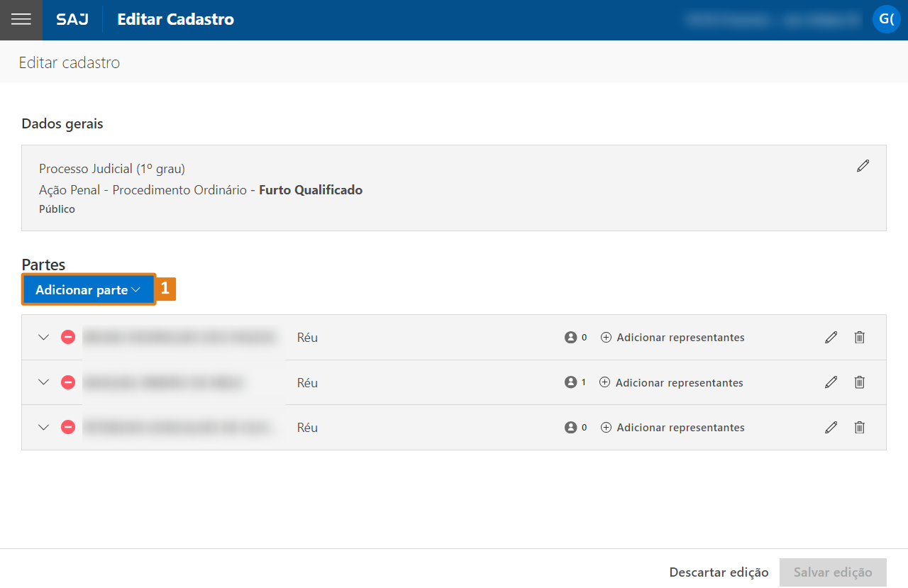The width and height of the screenshot is (908, 588).
Task: Expand the second party row
Action: coord(44,382)
